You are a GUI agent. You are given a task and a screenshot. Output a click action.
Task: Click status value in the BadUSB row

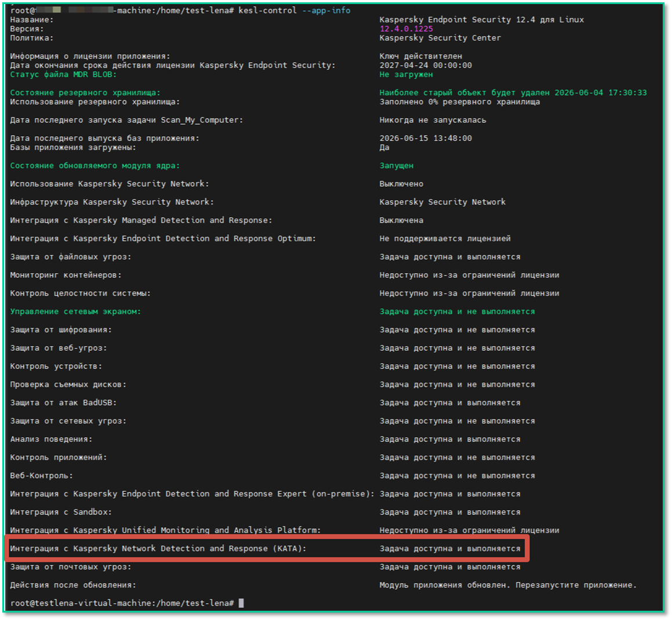click(x=449, y=403)
